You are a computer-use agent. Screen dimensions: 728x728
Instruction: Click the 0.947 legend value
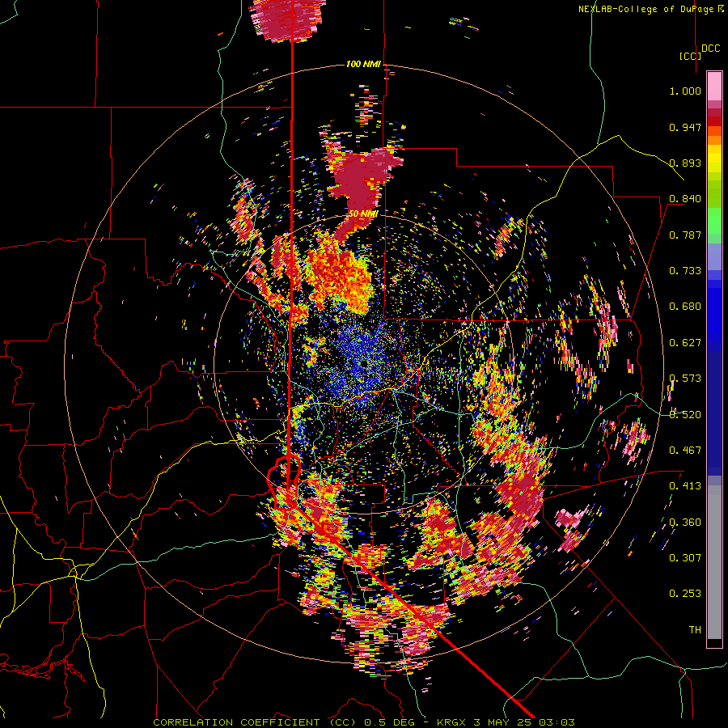pyautogui.click(x=685, y=127)
